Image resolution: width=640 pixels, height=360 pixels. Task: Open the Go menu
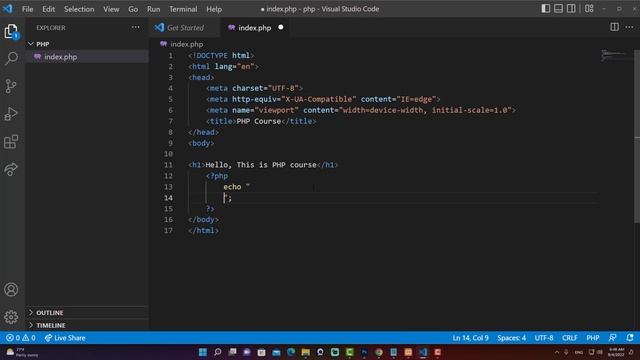133,9
